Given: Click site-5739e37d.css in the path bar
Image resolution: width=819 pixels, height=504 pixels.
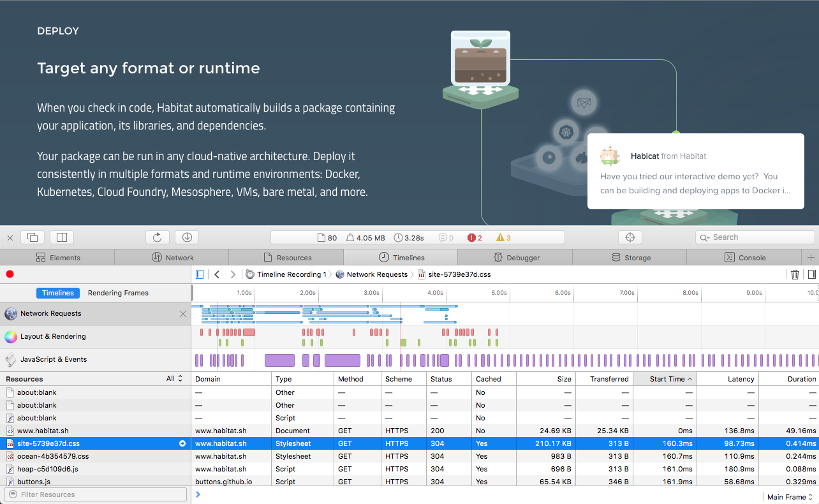Looking at the screenshot, I should pyautogui.click(x=454, y=274).
